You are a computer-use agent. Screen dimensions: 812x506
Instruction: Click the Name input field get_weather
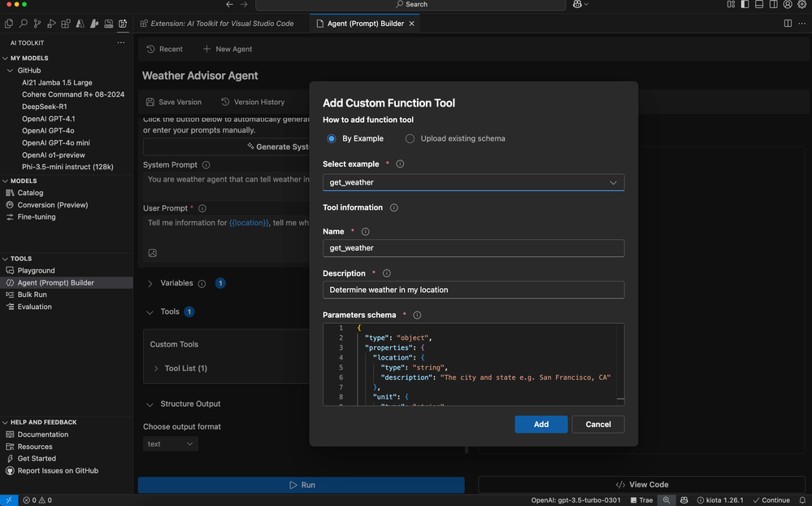473,248
